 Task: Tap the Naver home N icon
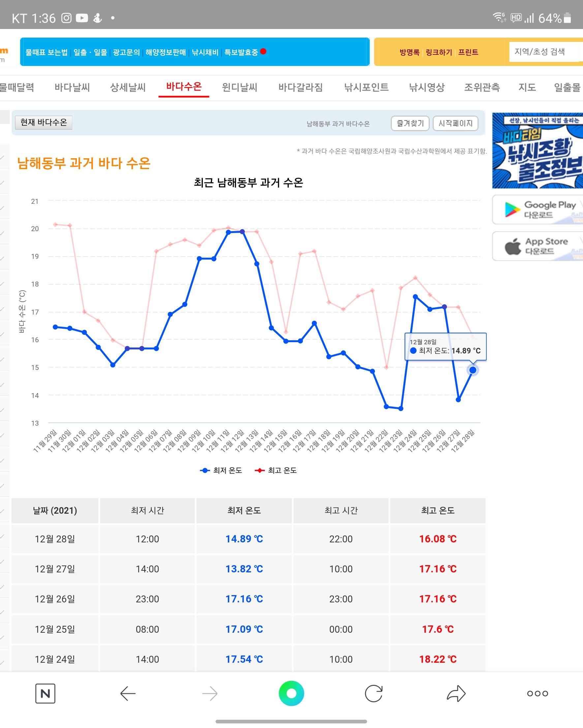pos(45,694)
